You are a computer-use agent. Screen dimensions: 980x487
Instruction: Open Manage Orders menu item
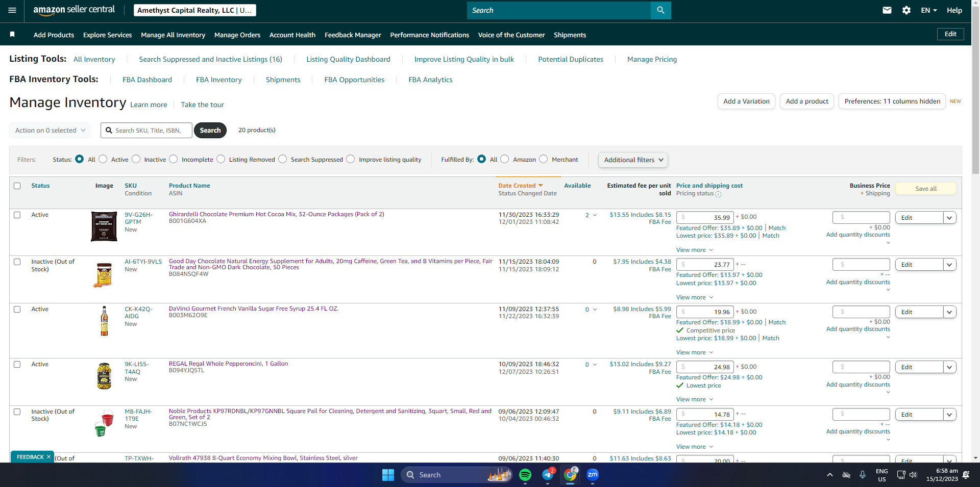pyautogui.click(x=237, y=35)
